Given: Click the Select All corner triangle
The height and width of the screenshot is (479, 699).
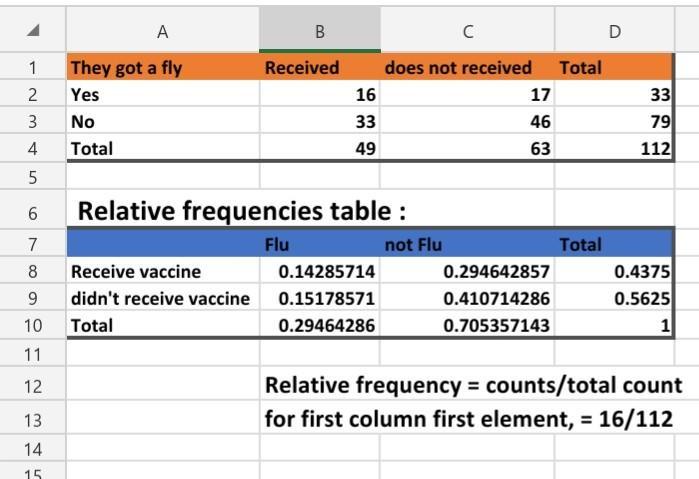Looking at the screenshot, I should tap(33, 31).
